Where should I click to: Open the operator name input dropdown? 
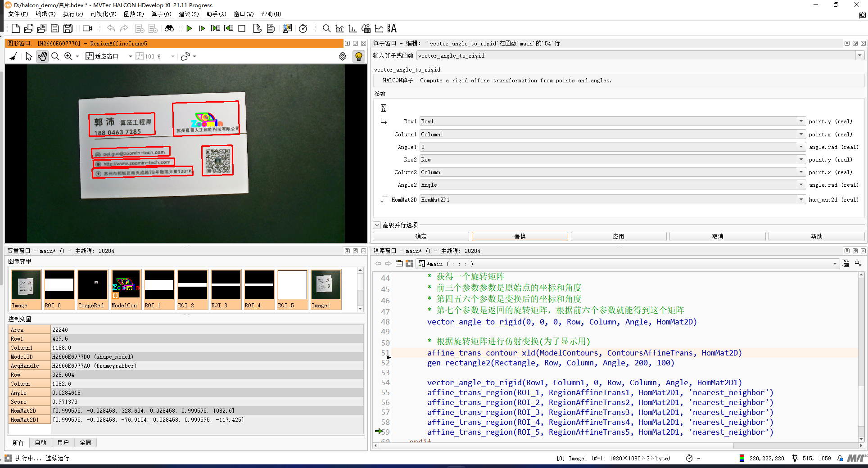pos(859,55)
